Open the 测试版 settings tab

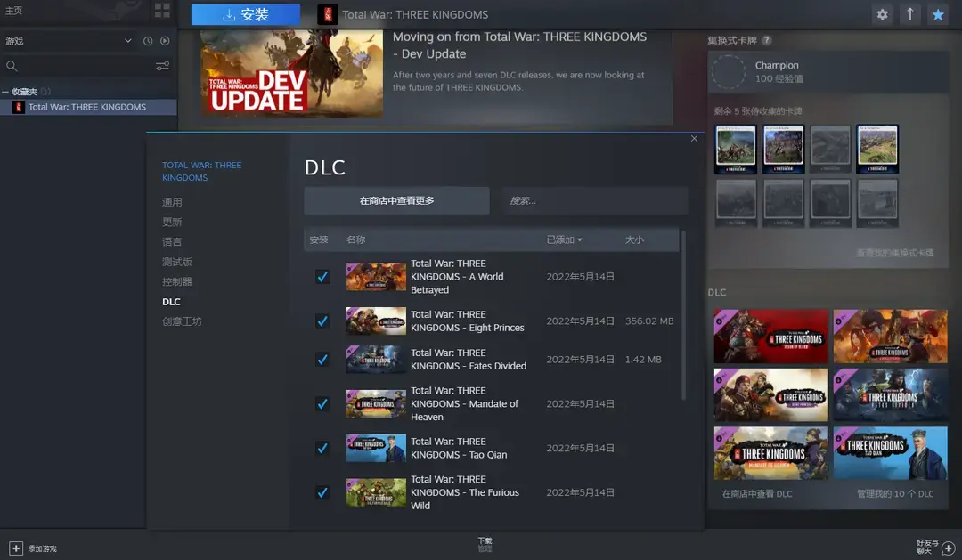(177, 262)
